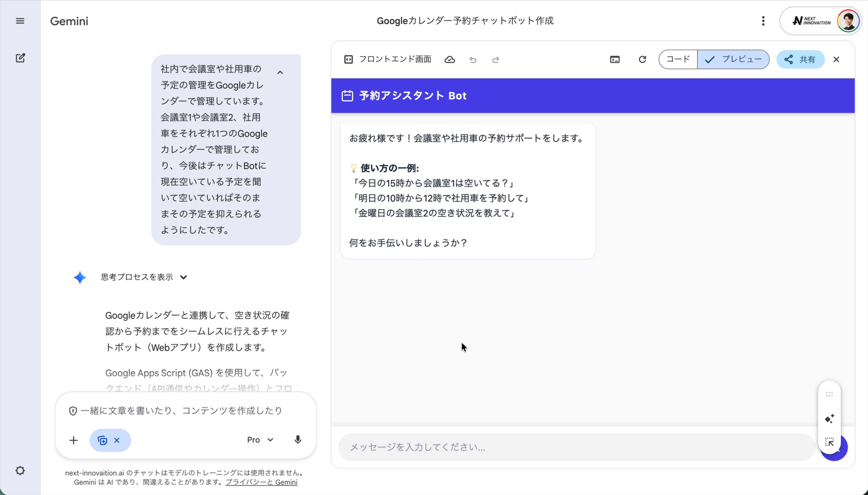Open the console with the terminal icon

point(615,60)
